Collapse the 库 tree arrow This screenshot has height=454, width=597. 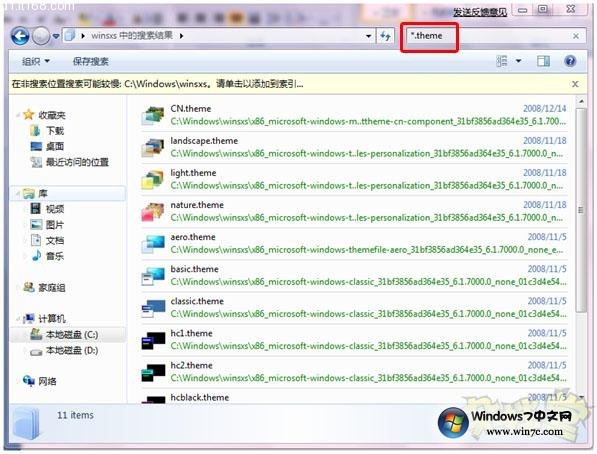click(18, 194)
